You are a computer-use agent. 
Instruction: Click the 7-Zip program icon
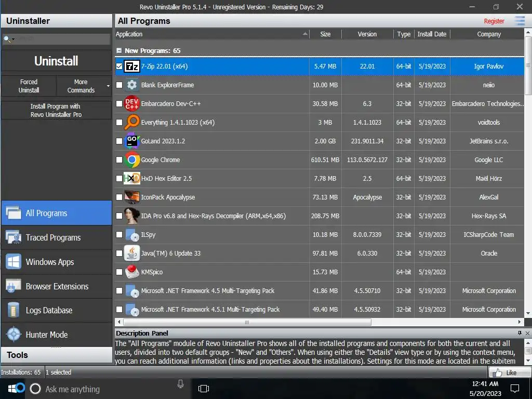point(131,66)
